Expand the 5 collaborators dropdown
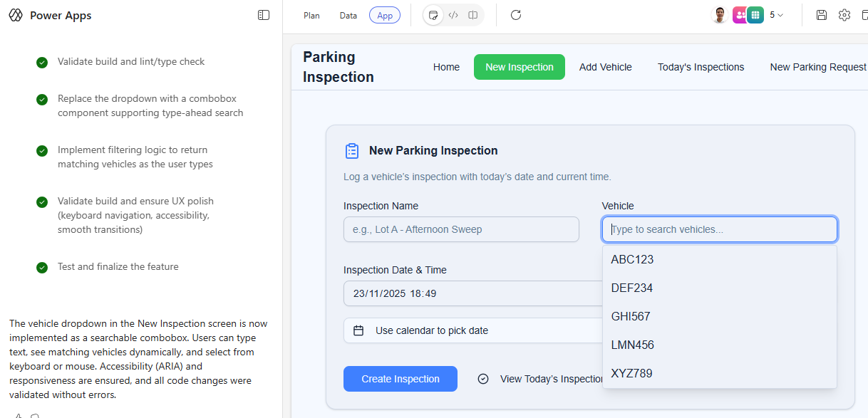Screen dimensions: 868x418 coord(776,15)
